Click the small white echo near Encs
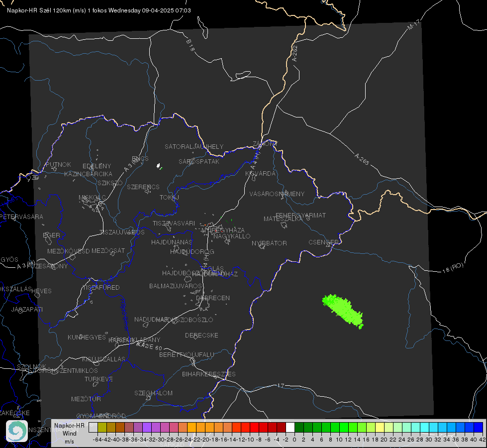Screen dimensions: 487x448 click(x=159, y=166)
